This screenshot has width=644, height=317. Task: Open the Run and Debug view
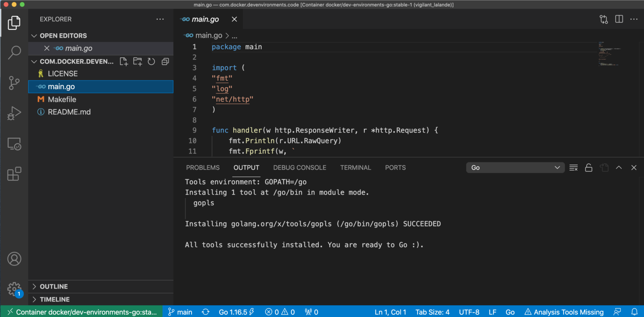pyautogui.click(x=14, y=112)
